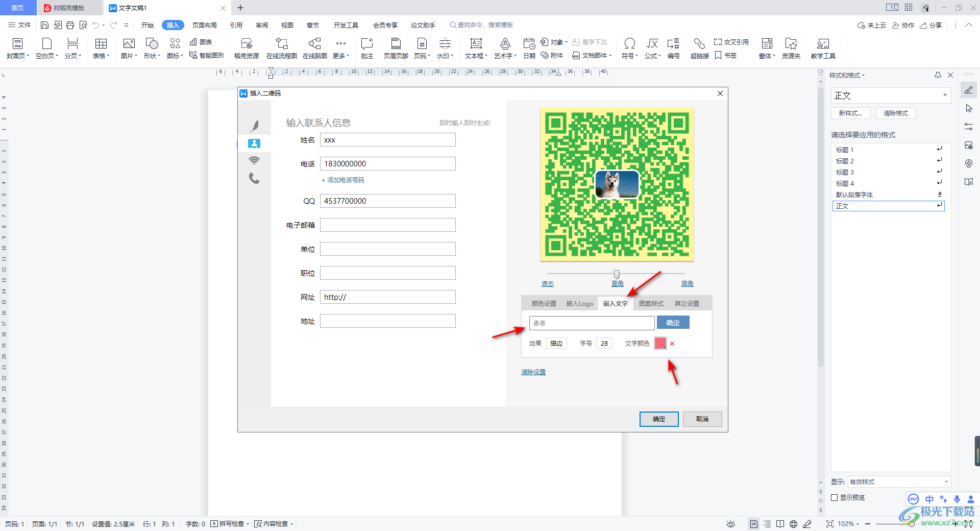This screenshot has height=531, width=980.
Task: Click the QR corner shape slider handle
Action: pos(617,274)
